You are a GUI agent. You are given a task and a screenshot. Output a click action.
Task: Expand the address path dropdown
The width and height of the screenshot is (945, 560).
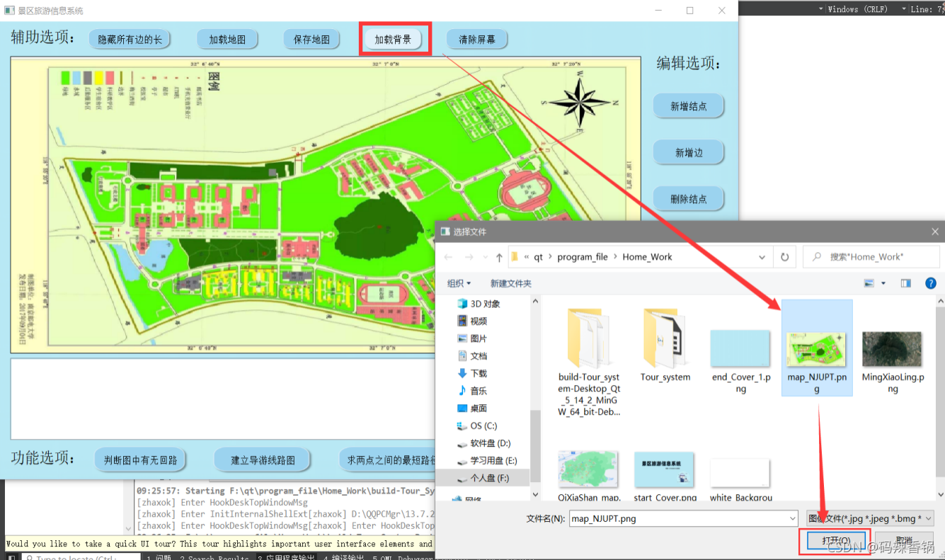click(762, 257)
